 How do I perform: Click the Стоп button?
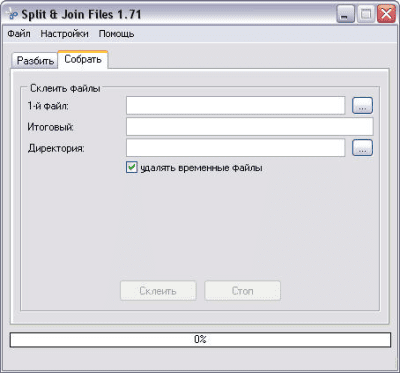point(242,291)
